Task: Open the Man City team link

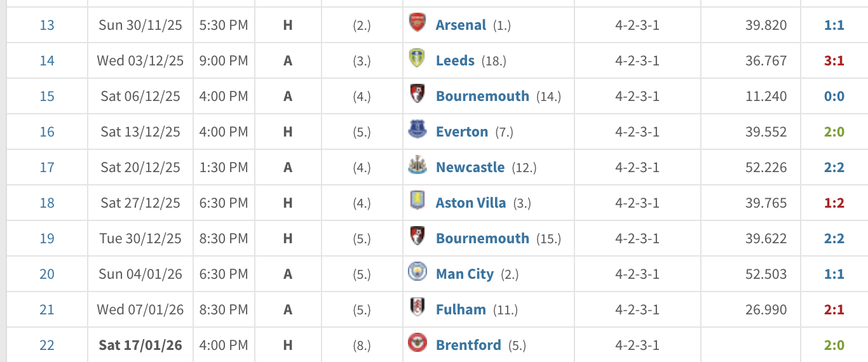Action: [465, 274]
